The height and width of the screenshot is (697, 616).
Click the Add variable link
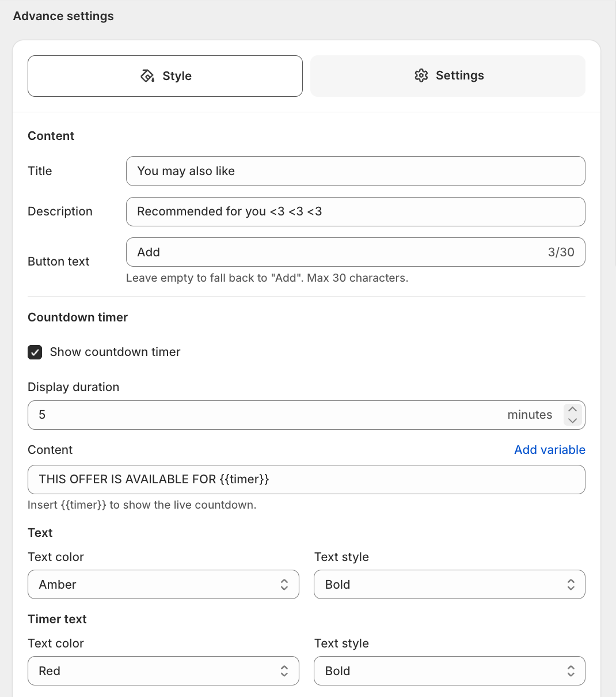550,450
